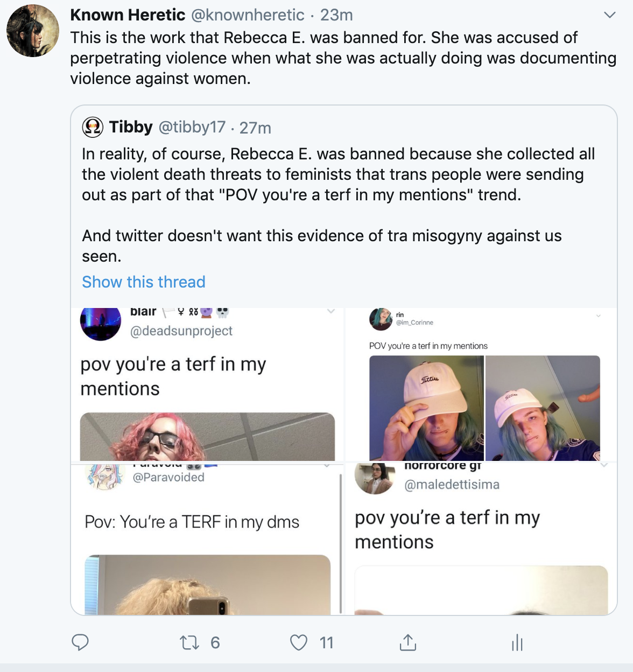Open the @knownheretic handle link
Image resolution: width=633 pixels, height=672 pixels.
tap(248, 15)
